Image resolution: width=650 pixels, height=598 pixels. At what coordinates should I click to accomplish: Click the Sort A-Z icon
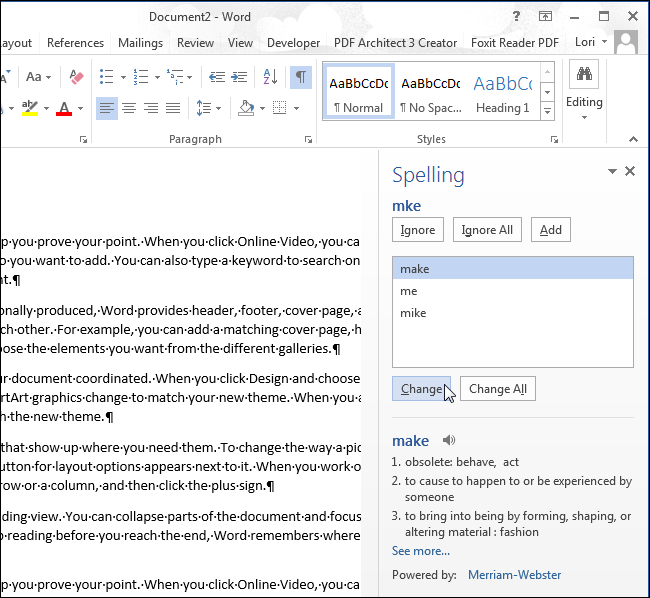pos(271,77)
